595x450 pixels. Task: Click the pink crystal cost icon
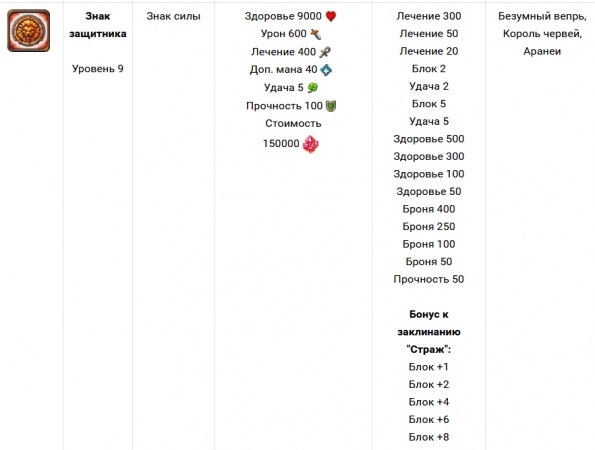click(x=311, y=144)
